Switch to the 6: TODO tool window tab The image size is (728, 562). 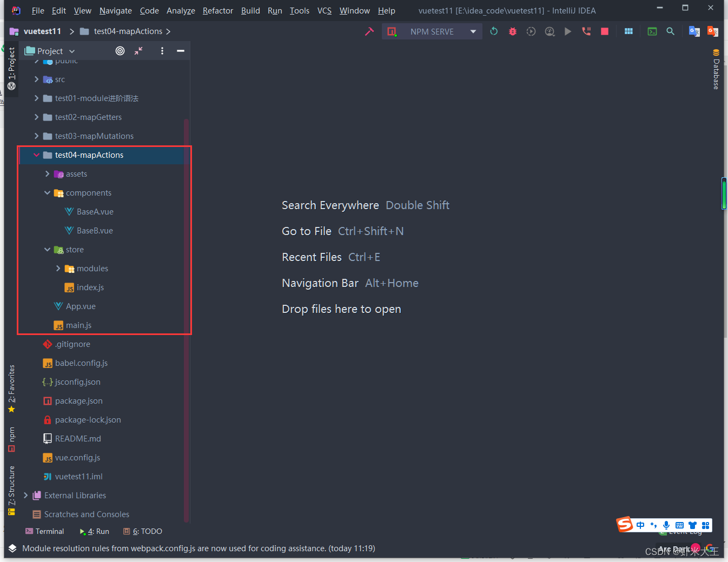[142, 531]
